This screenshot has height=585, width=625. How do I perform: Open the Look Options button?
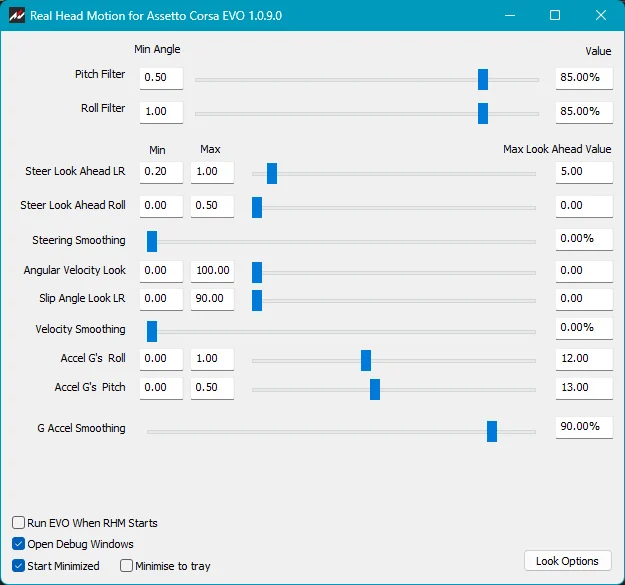[x=568, y=561]
